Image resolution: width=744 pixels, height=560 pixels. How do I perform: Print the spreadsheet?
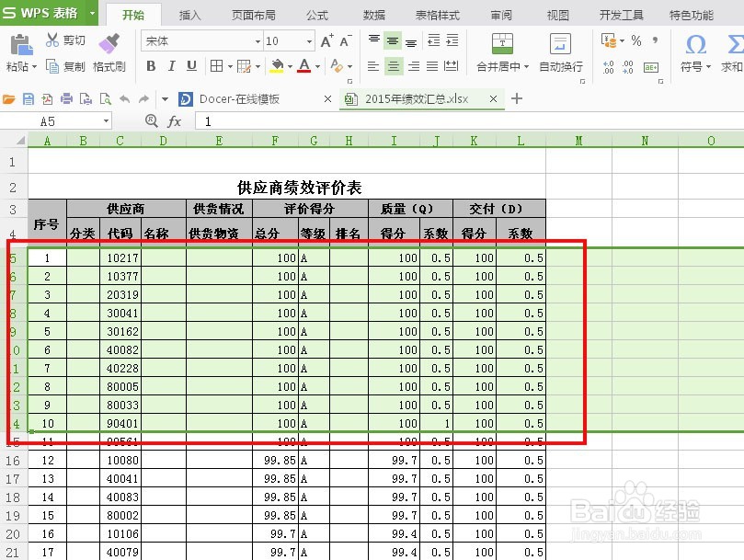pos(66,99)
